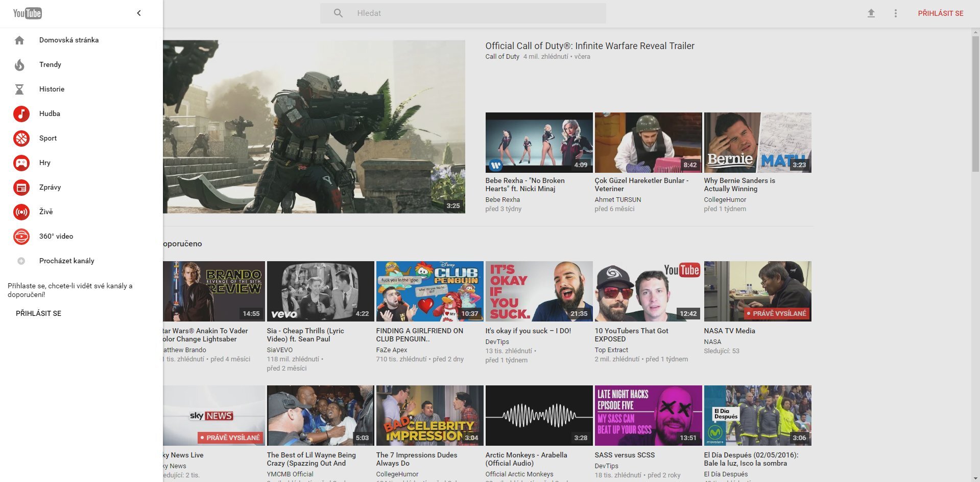Viewport: 980px width, 482px height.
Task: Open Zprávy via its sidebar icon
Action: pos(20,187)
